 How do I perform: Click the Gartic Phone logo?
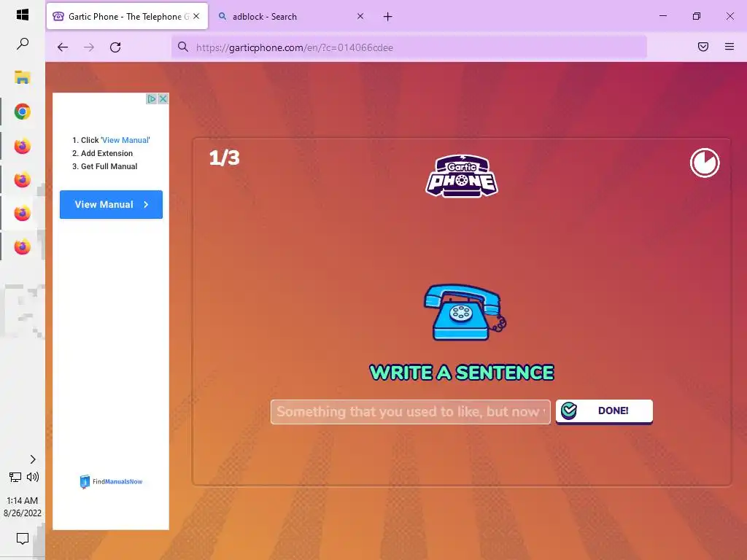coord(462,176)
